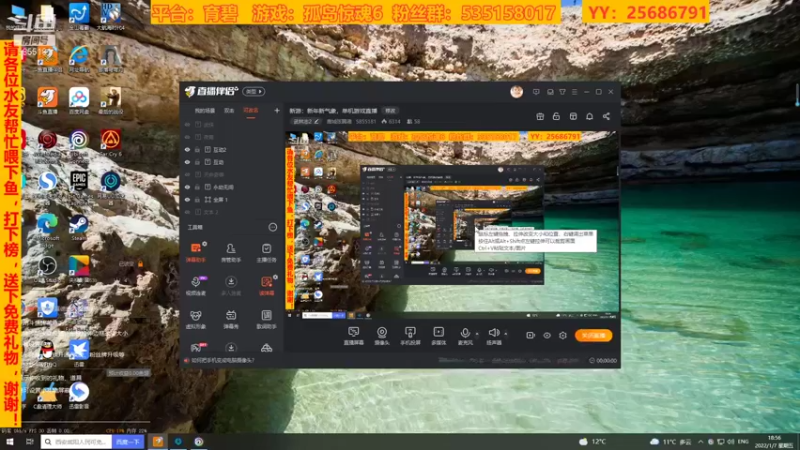Image resolution: width=800 pixels, height=450 pixels.
Task: Open the 视频连麦 tool
Action: pyautogui.click(x=195, y=286)
